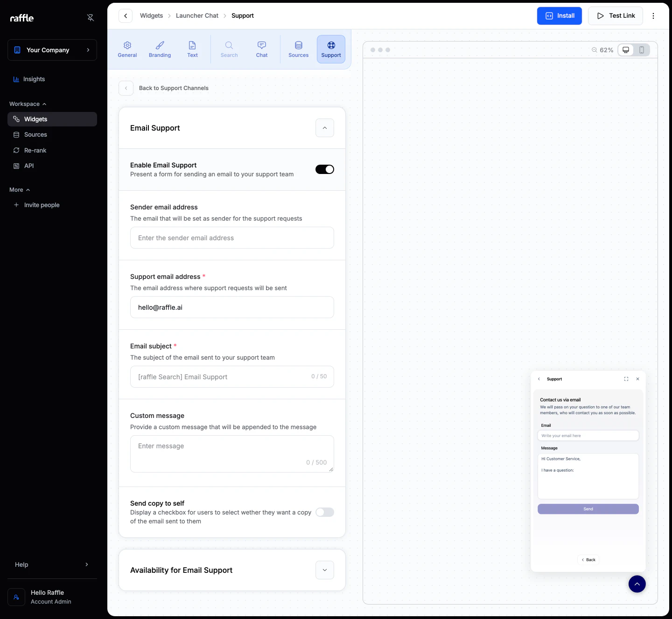
Task: Click the back chevron in preview widget header
Action: tap(539, 379)
